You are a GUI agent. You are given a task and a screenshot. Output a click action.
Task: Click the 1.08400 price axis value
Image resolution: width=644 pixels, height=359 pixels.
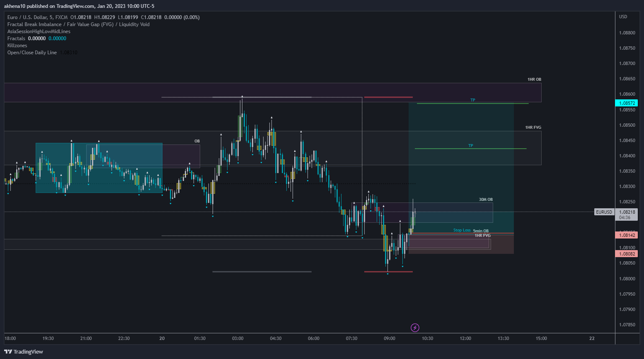(627, 156)
